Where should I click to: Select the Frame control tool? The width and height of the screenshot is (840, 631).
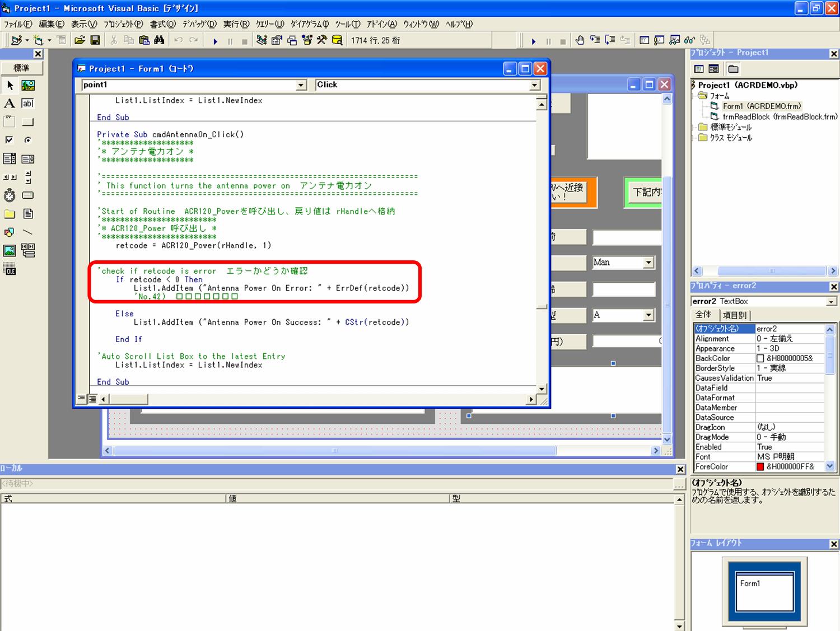click(10, 122)
